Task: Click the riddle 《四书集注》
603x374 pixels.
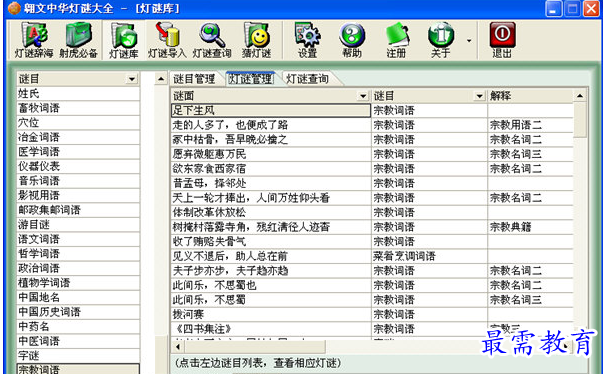Action: point(271,329)
